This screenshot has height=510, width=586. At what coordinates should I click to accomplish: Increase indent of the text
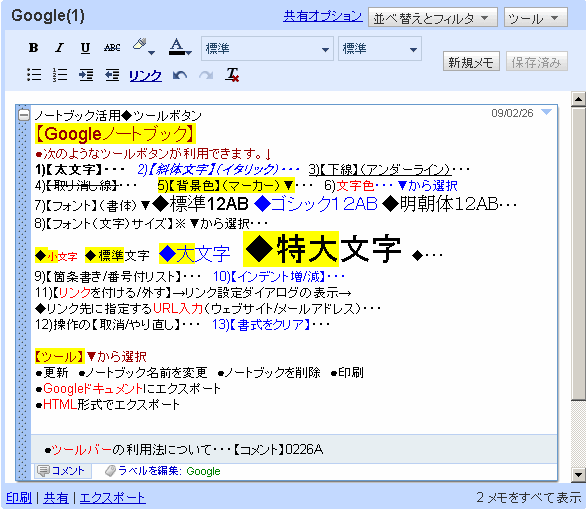tap(86, 75)
